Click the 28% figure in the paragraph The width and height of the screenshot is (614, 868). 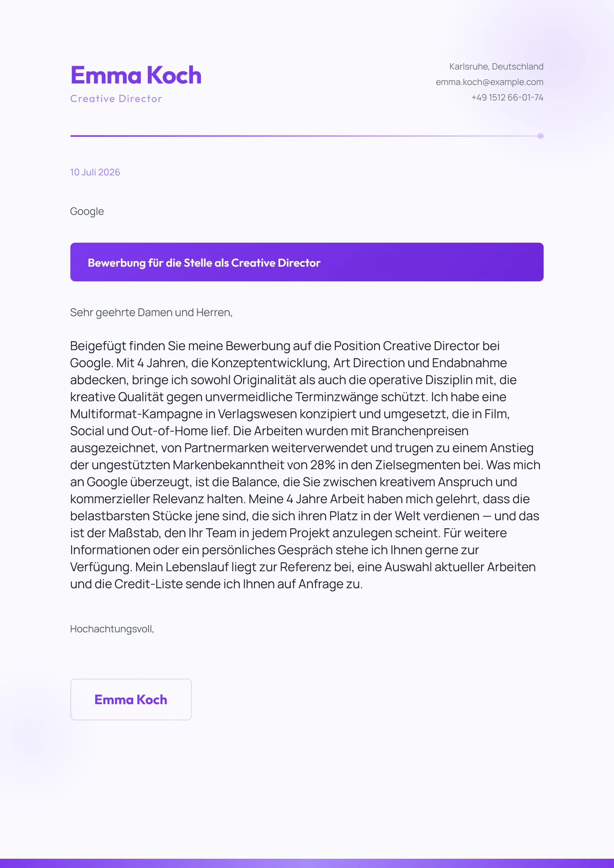(x=322, y=465)
